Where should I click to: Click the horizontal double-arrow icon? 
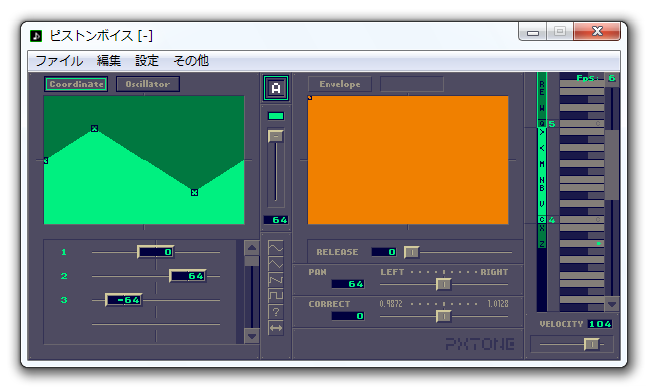click(x=276, y=328)
